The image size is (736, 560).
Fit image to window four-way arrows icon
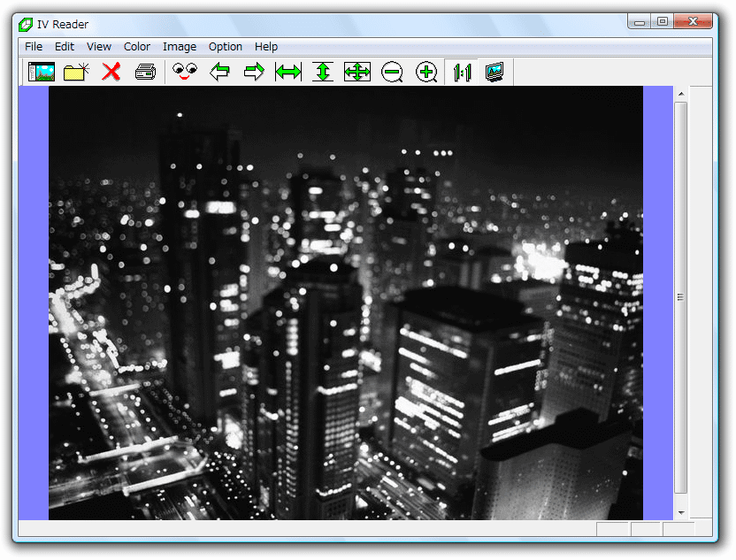click(357, 72)
